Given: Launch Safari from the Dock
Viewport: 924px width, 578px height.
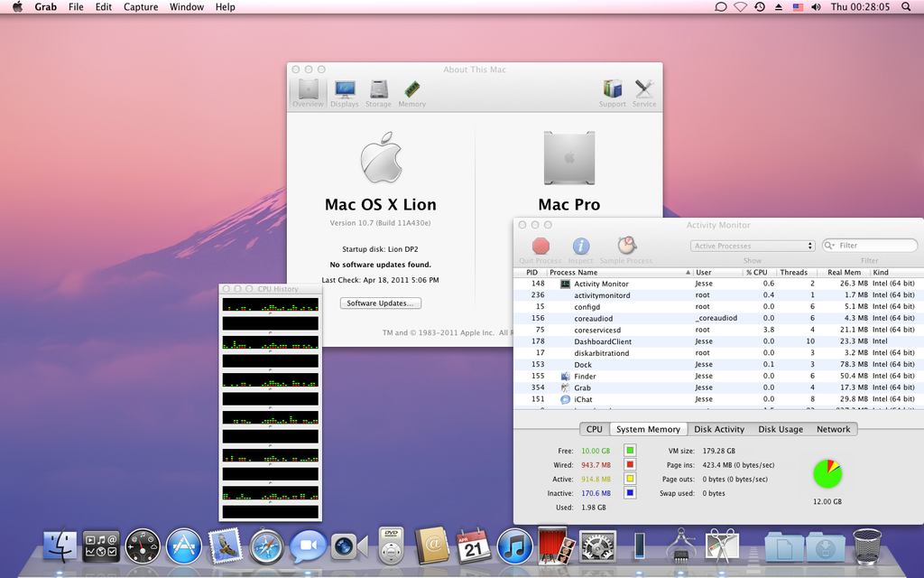Looking at the screenshot, I should pyautogui.click(x=266, y=545).
